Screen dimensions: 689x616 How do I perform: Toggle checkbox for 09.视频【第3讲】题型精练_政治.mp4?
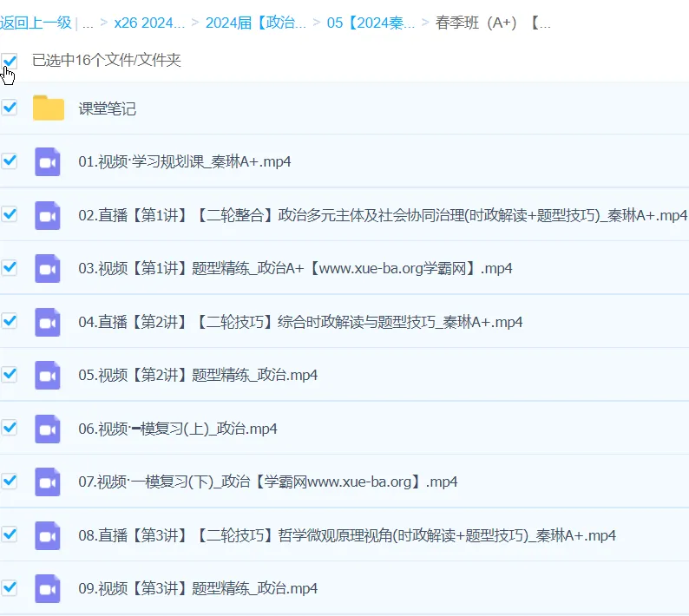tap(10, 587)
